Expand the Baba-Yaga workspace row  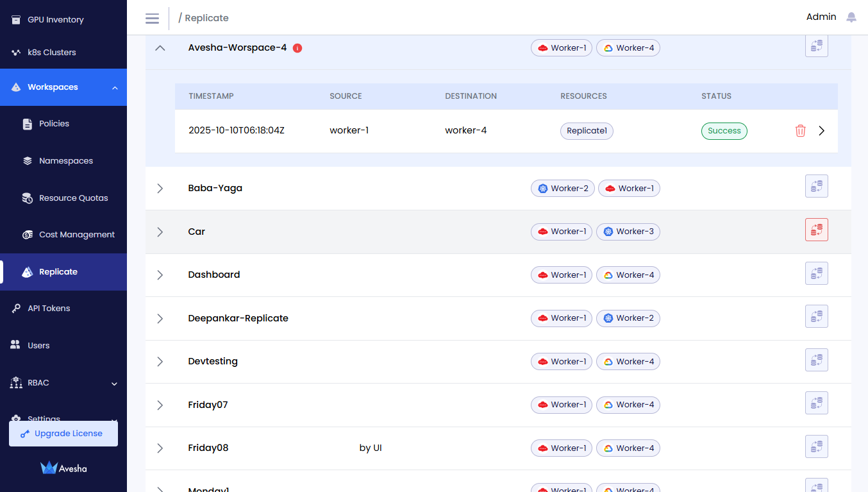160,188
